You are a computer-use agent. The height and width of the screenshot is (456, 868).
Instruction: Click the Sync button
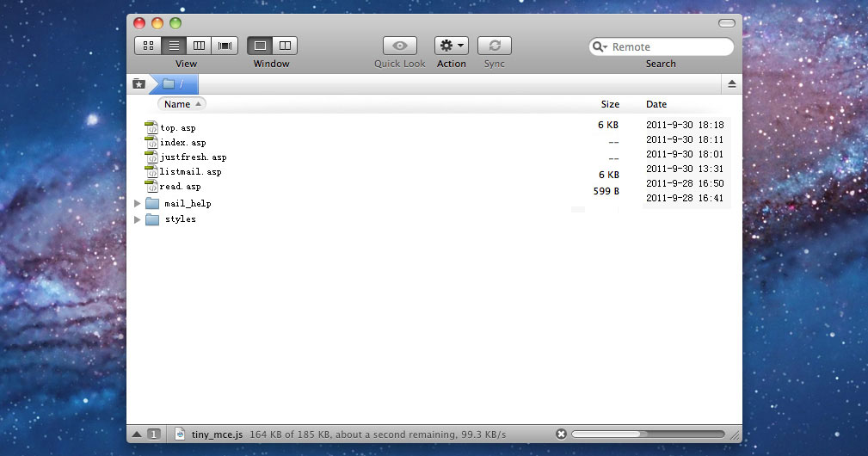(x=494, y=46)
